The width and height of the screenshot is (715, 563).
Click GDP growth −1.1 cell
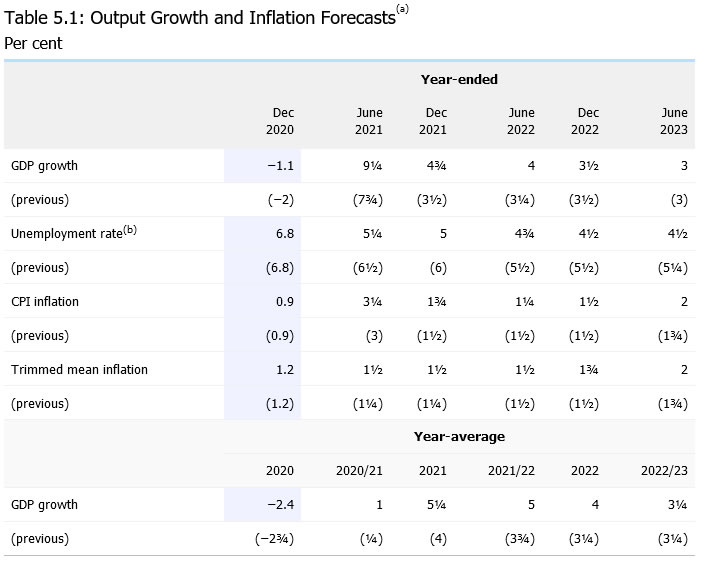pyautogui.click(x=280, y=165)
